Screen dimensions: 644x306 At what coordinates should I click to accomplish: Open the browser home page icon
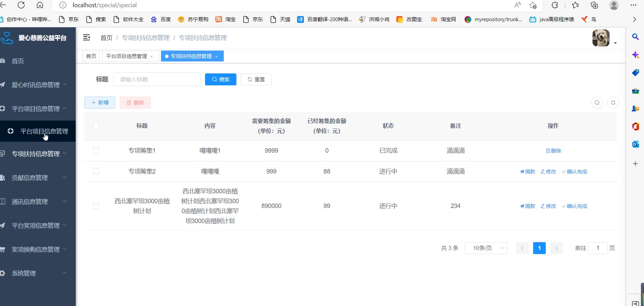pyautogui.click(x=40, y=5)
